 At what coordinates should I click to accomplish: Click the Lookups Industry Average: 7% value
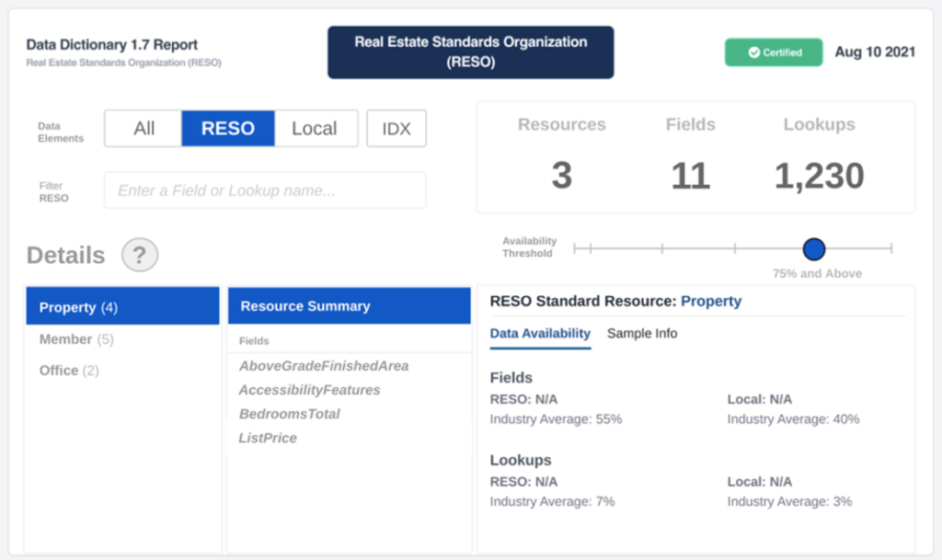coord(552,501)
